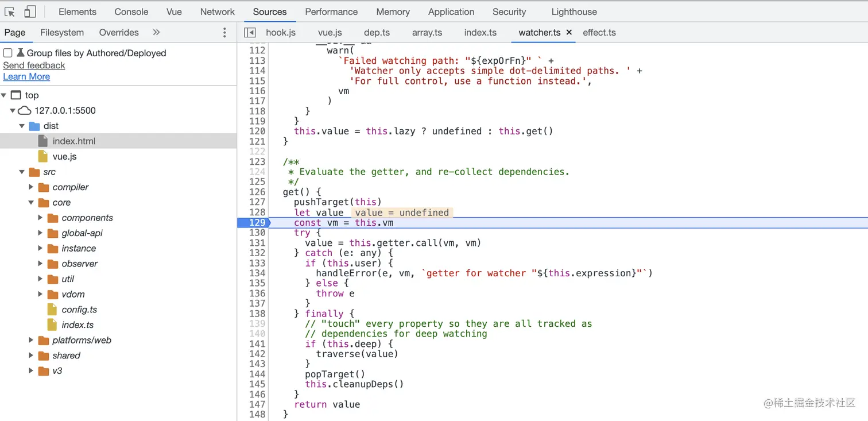Show more navigator tabs chevron
This screenshot has height=421, width=868.
(156, 32)
